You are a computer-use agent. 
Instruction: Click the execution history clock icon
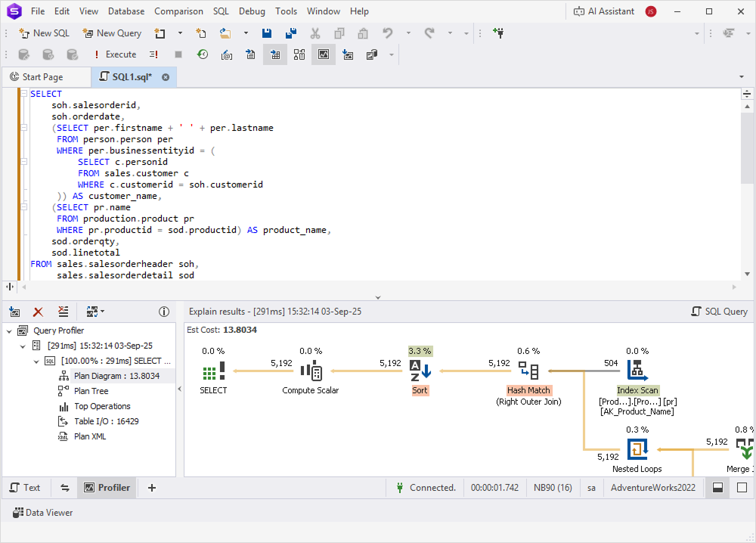pyautogui.click(x=203, y=54)
